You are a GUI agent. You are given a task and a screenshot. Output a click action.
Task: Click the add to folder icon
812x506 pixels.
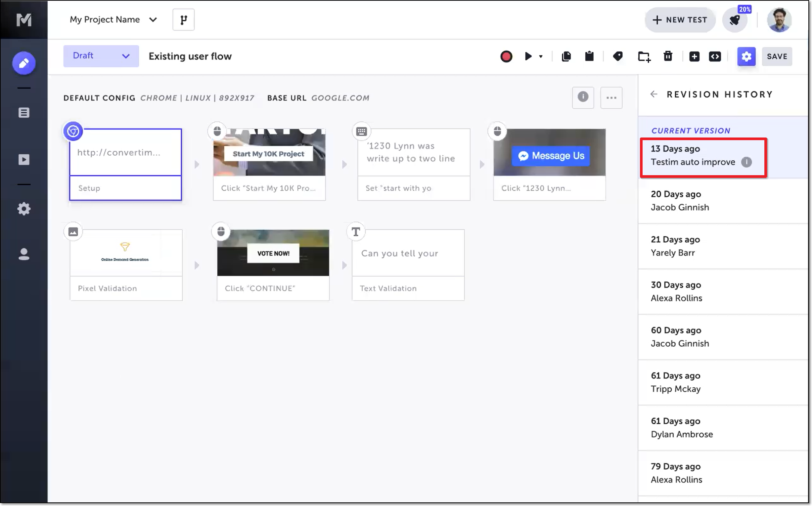coord(644,57)
